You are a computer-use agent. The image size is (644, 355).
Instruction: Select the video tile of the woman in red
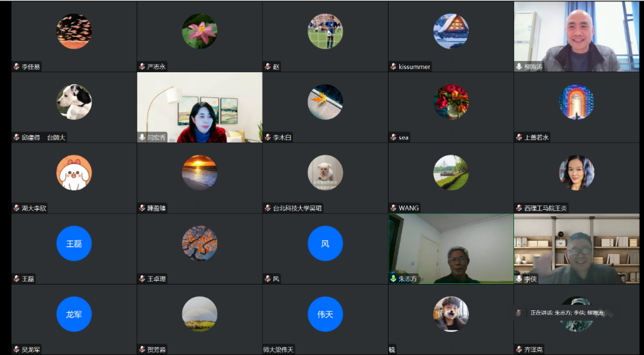pyautogui.click(x=200, y=107)
